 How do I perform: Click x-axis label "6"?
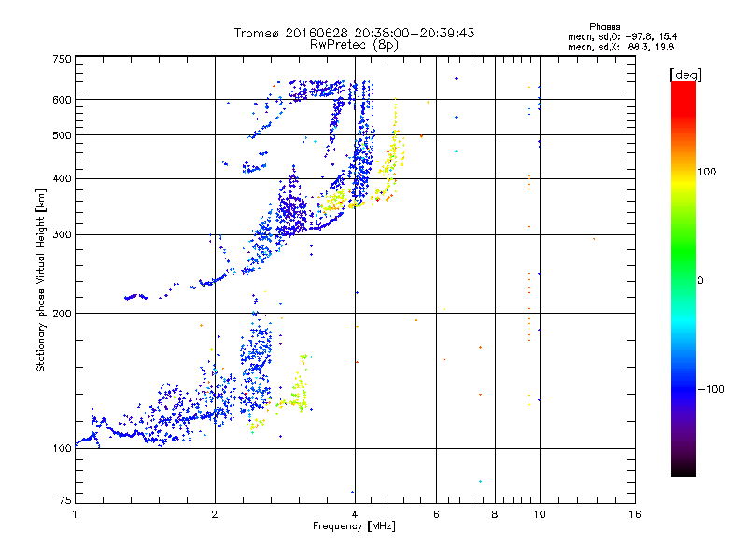click(436, 514)
